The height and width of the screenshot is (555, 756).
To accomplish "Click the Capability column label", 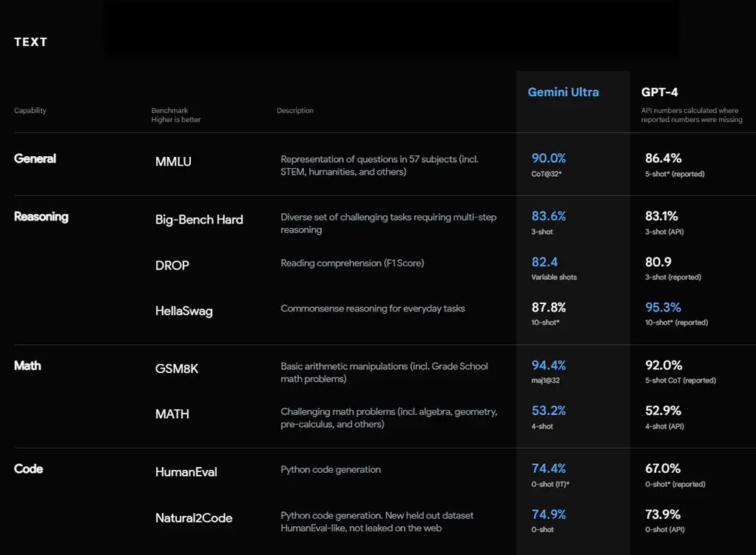I will tap(30, 110).
